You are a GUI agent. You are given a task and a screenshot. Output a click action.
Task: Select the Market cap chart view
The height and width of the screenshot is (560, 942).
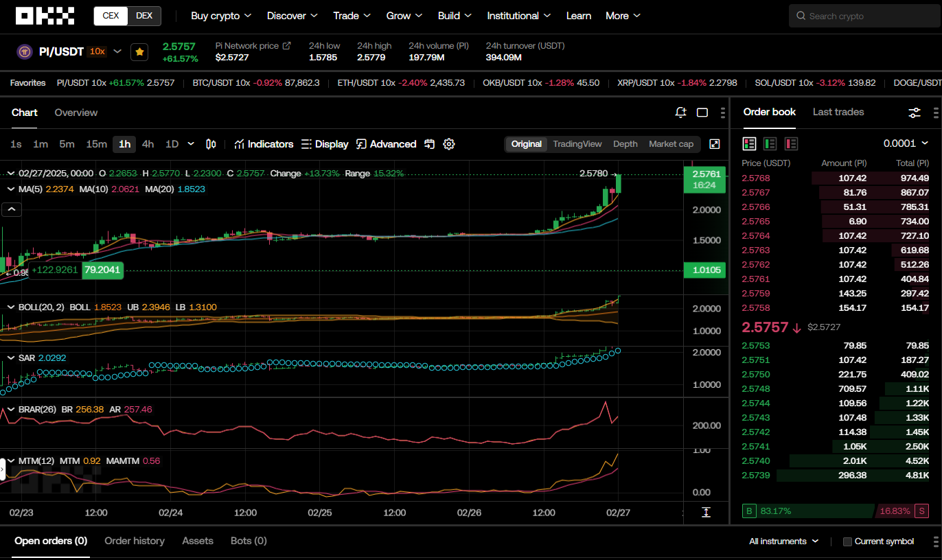click(671, 144)
